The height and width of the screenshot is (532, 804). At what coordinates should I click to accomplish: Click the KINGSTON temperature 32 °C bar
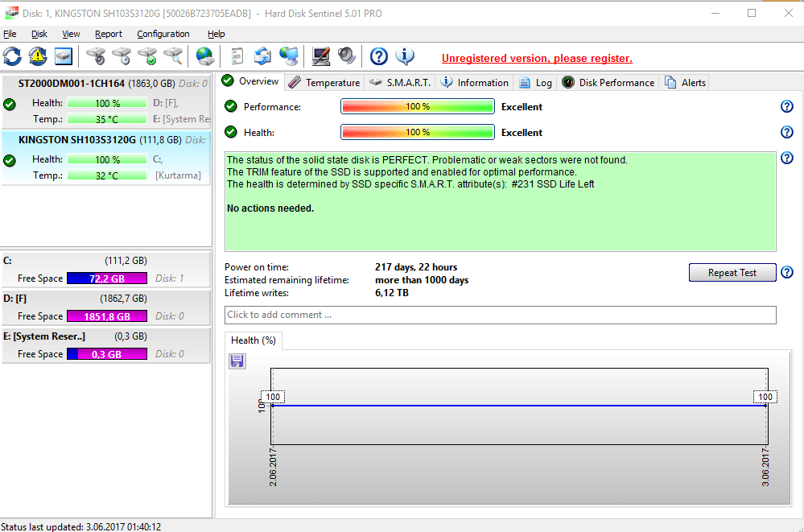[107, 175]
